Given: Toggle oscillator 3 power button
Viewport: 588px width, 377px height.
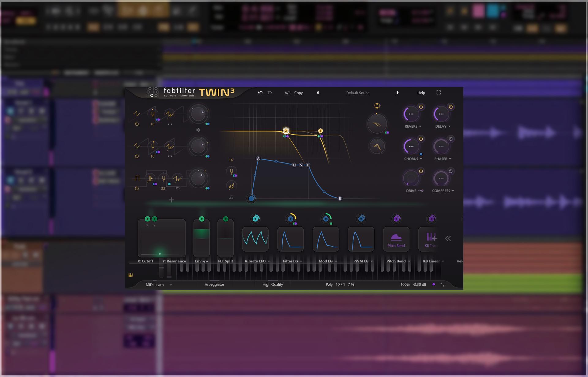Looking at the screenshot, I should [x=137, y=188].
